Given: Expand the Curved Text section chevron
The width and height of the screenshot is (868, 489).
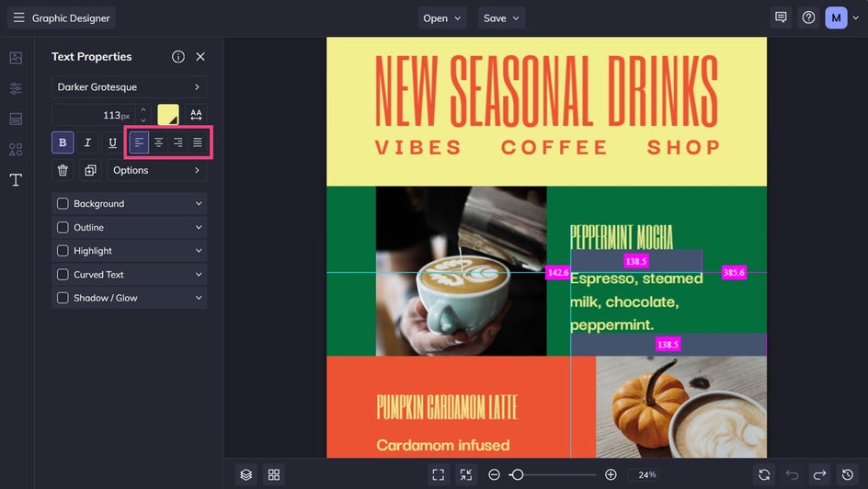Looking at the screenshot, I should point(199,274).
